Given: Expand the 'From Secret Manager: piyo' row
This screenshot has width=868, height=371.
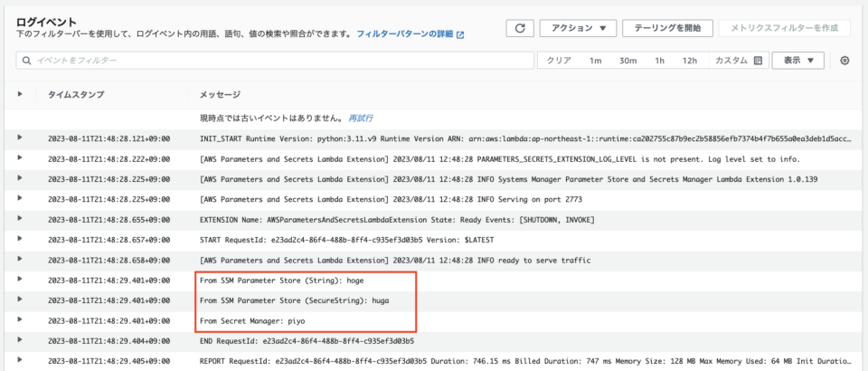Looking at the screenshot, I should tap(20, 321).
